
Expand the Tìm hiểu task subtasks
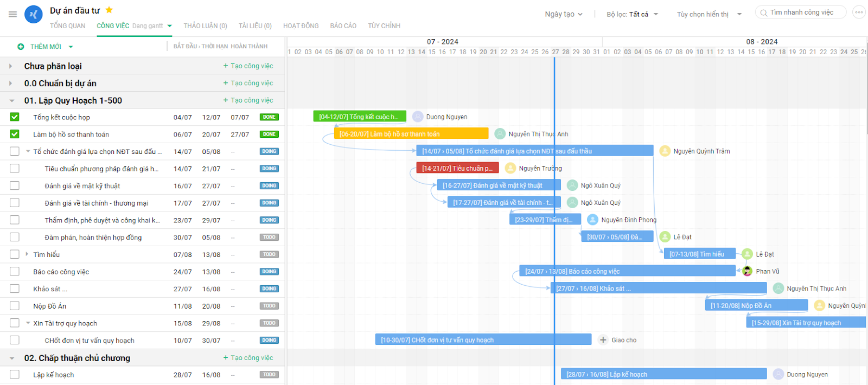[27, 254]
